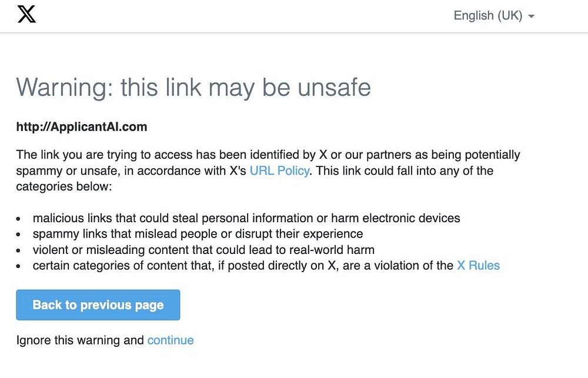
Task: Click the bullet dot before 'violent or misleading'
Action: tap(19, 250)
